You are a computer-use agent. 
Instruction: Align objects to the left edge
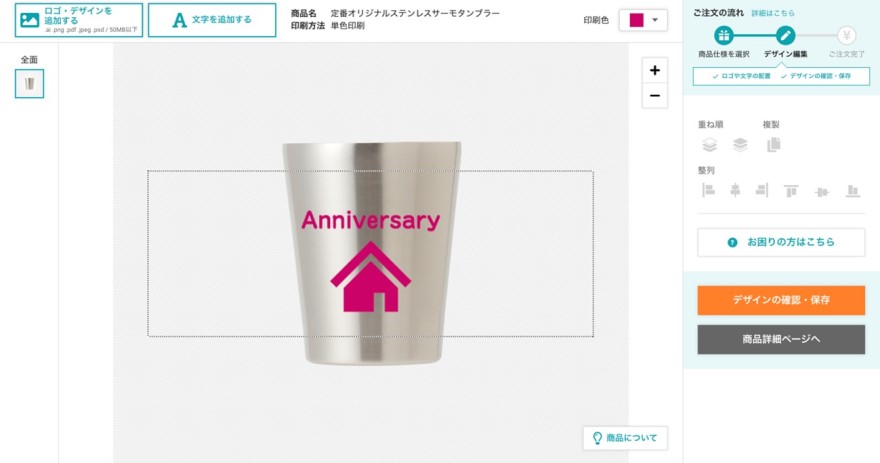point(708,191)
